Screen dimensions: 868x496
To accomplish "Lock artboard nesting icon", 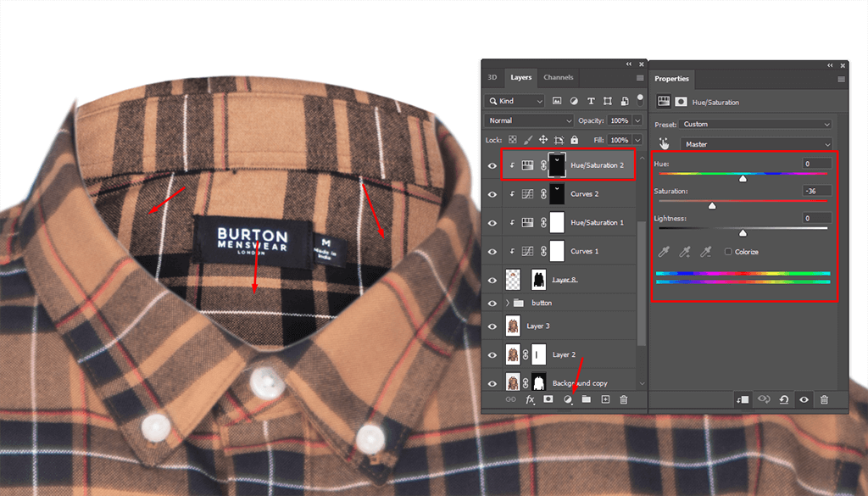I will tap(559, 140).
